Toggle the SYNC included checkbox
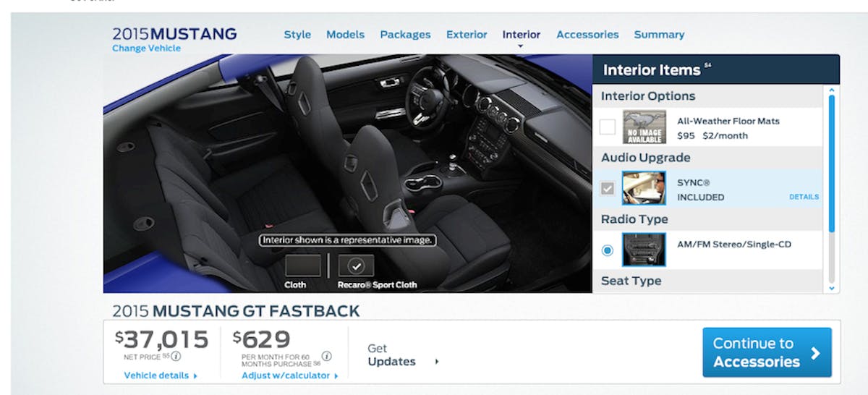Viewport: 868px width, 395px height. pyautogui.click(x=608, y=189)
